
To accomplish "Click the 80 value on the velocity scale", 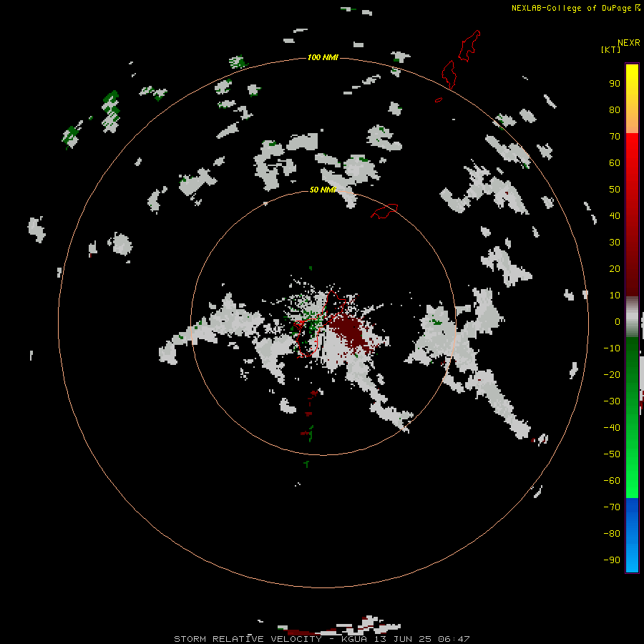I will (x=615, y=110).
